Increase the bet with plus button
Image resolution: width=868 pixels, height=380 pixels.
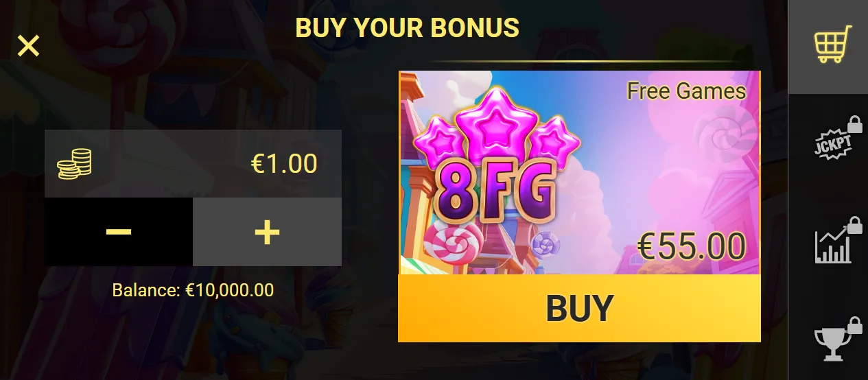pos(267,232)
